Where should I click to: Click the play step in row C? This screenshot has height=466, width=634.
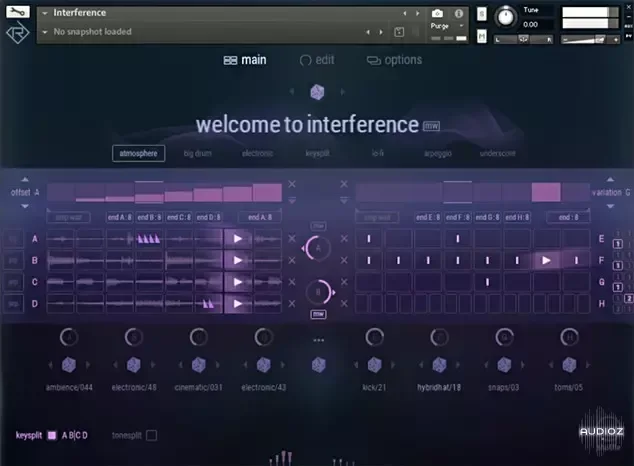point(238,282)
